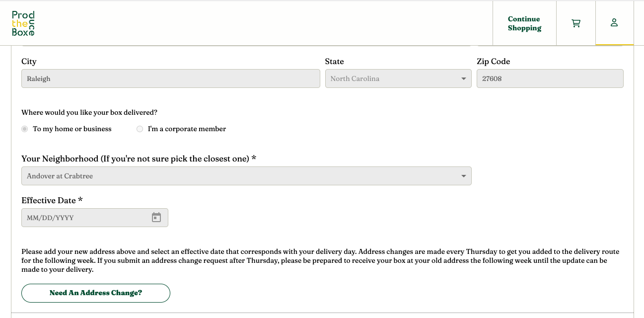Click the Zip Code field 27608
This screenshot has width=644, height=318.
[x=550, y=79]
